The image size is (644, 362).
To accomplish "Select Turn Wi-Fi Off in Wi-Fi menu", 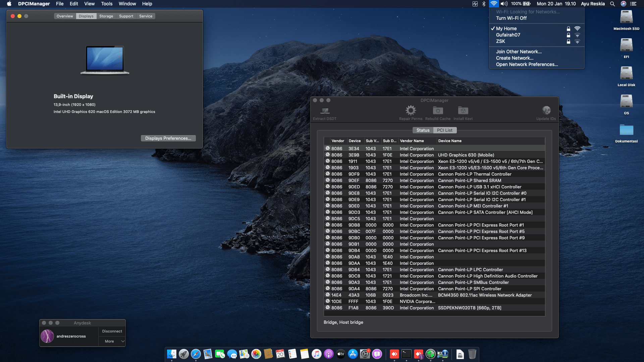I will tap(511, 18).
